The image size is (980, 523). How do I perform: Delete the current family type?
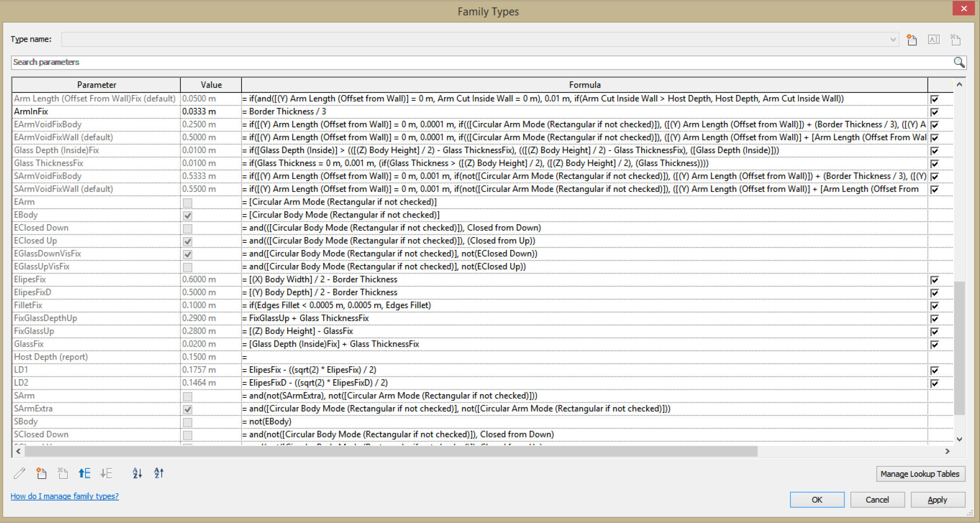(x=955, y=40)
